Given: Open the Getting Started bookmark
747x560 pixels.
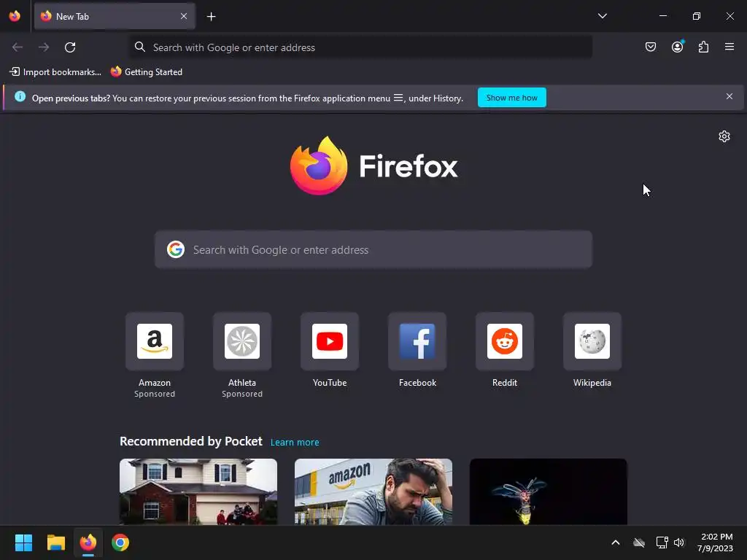Looking at the screenshot, I should coord(146,72).
